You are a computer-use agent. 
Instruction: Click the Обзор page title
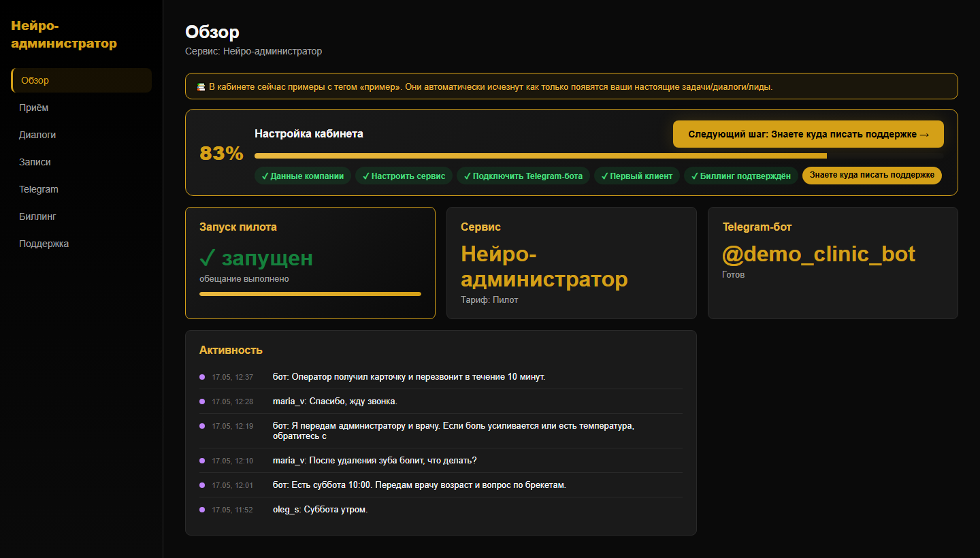tap(212, 32)
